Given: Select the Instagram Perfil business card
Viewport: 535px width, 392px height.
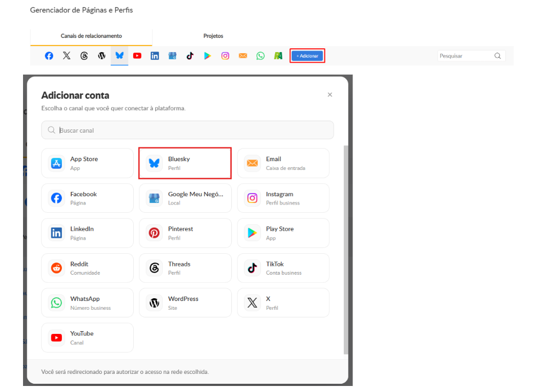Looking at the screenshot, I should coord(283,198).
